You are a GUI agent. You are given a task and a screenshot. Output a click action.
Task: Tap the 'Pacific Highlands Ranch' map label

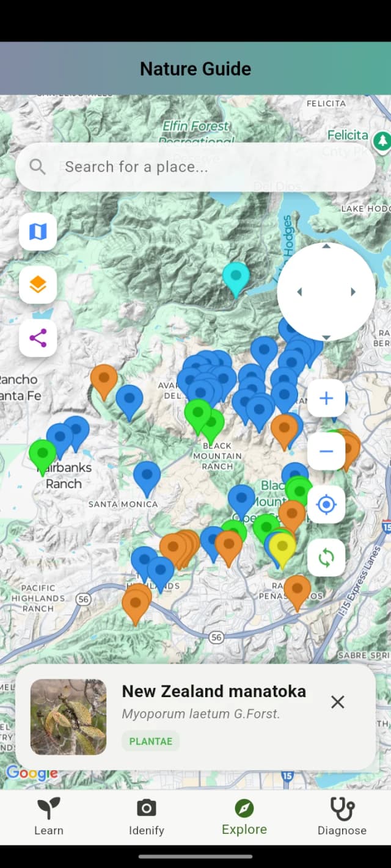point(38,598)
